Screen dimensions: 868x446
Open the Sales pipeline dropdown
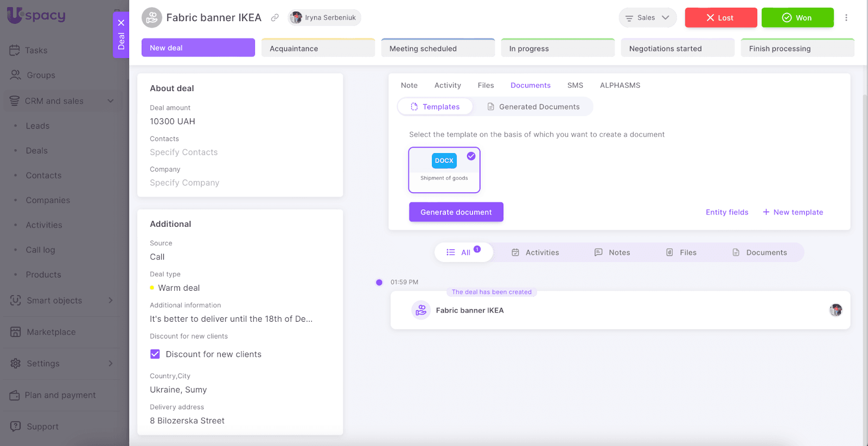tap(647, 18)
